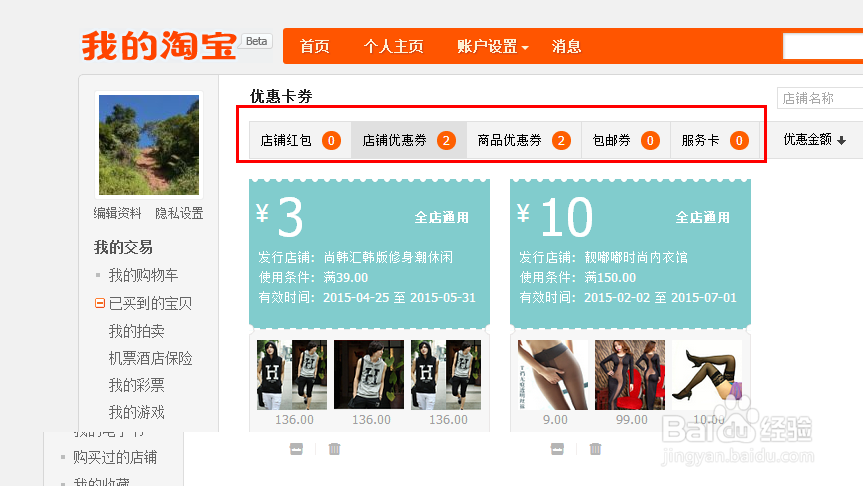This screenshot has width=863, height=486.
Task: Click 我的交易 section heading
Action: (123, 247)
